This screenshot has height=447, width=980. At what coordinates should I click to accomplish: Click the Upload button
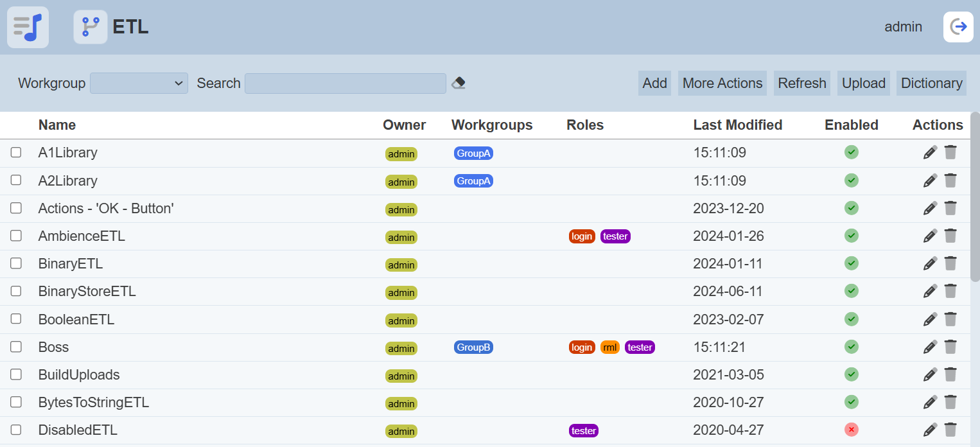point(863,83)
